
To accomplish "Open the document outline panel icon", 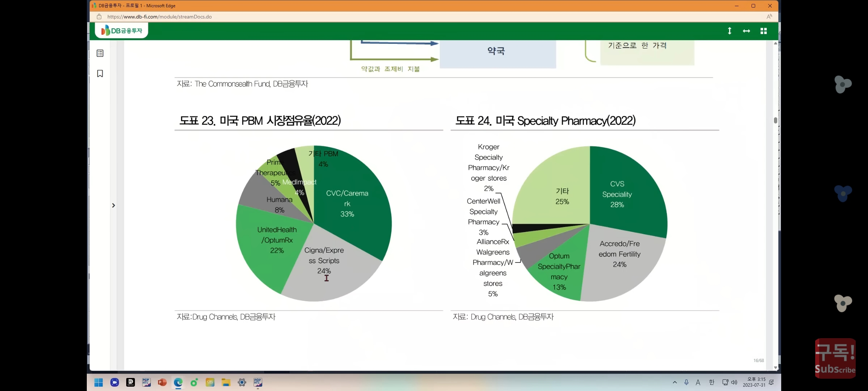I will [100, 53].
